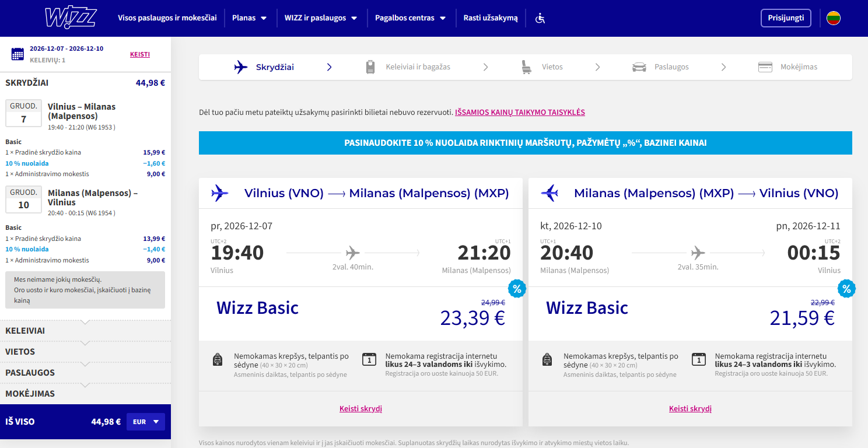Click the 10 % discount promo banner
This screenshot has width=868, height=448.
pyautogui.click(x=526, y=143)
